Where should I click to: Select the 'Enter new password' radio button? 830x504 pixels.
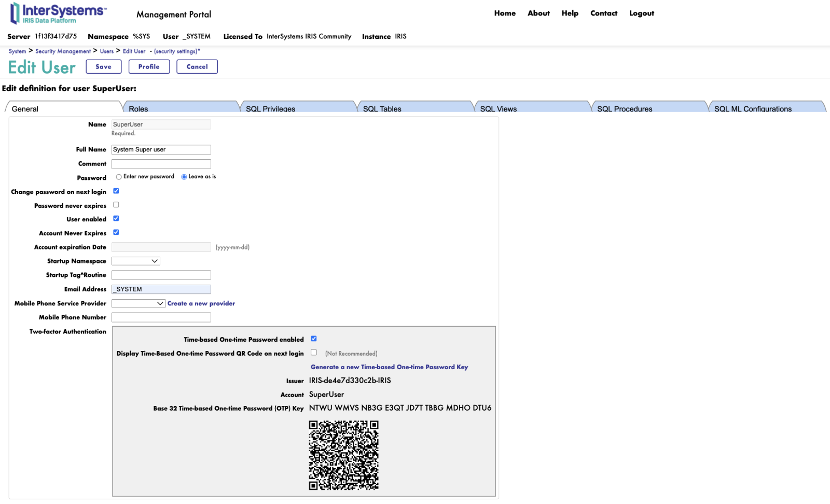119,177
